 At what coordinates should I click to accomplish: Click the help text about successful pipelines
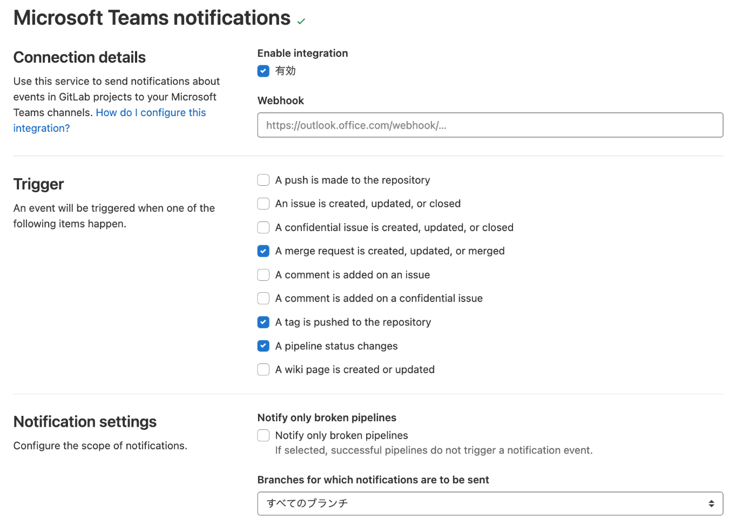pyautogui.click(x=434, y=450)
